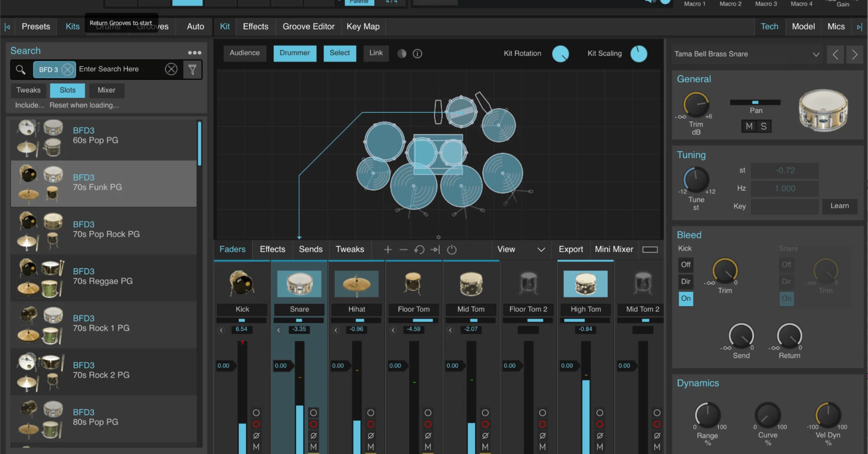This screenshot has height=454, width=868.
Task: Adjust the Tune st knob
Action: (x=696, y=180)
